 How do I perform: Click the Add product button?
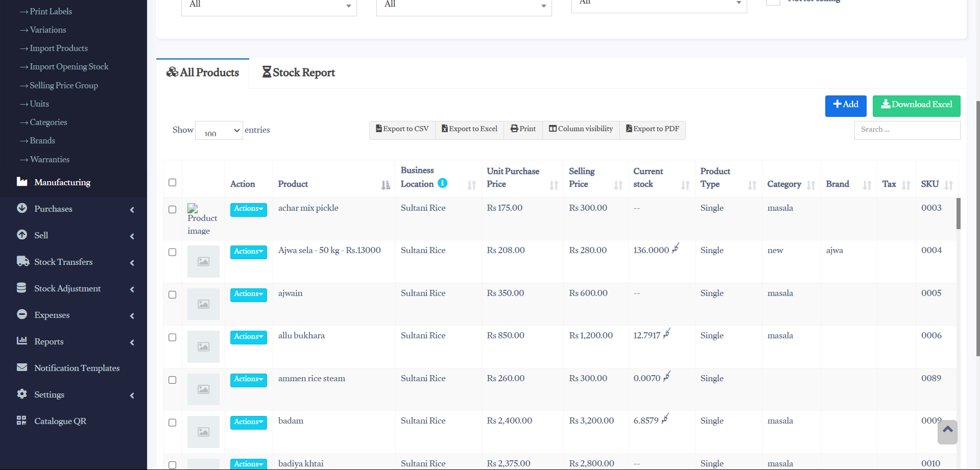[x=846, y=106]
